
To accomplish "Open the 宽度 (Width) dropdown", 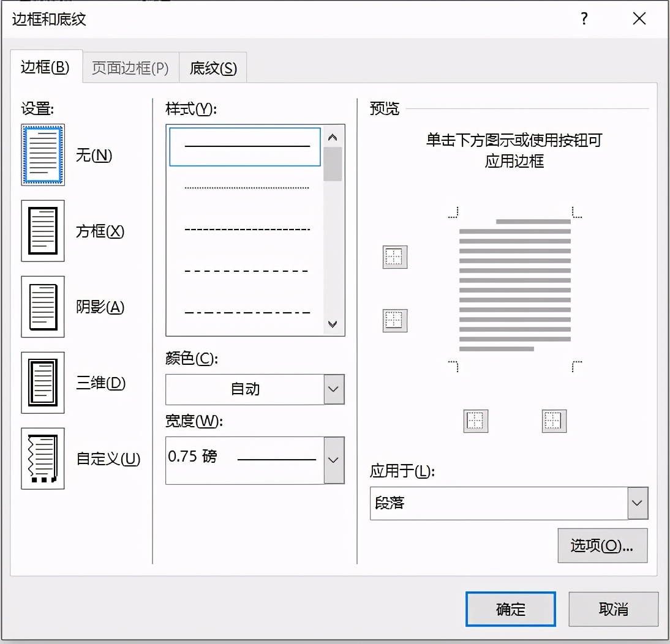I will 333,460.
